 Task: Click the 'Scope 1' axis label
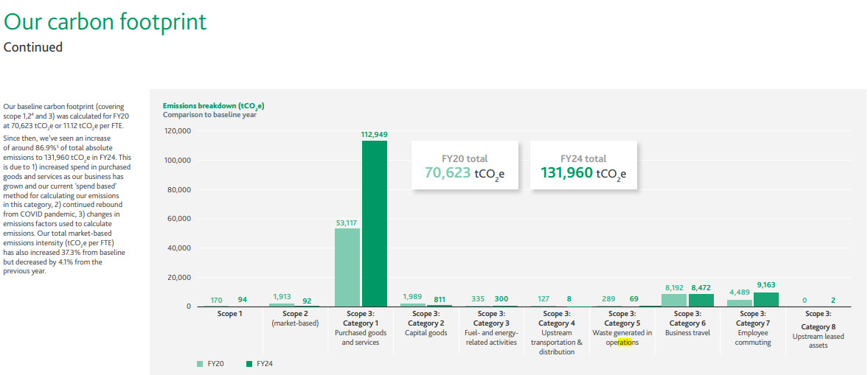(229, 314)
